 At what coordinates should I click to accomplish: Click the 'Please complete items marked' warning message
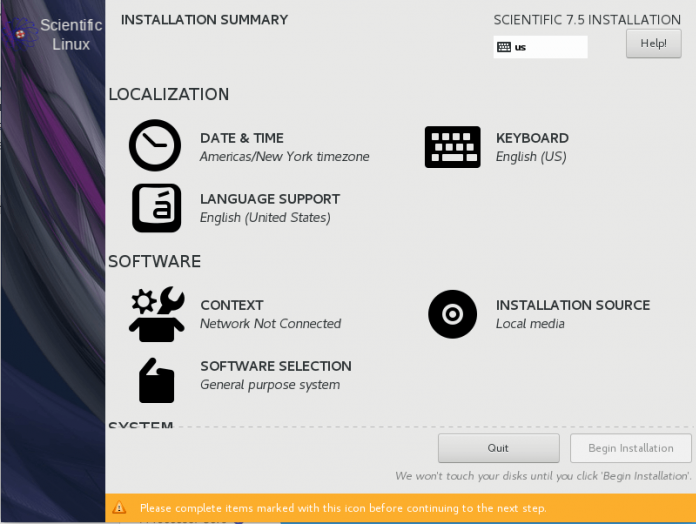(343, 508)
